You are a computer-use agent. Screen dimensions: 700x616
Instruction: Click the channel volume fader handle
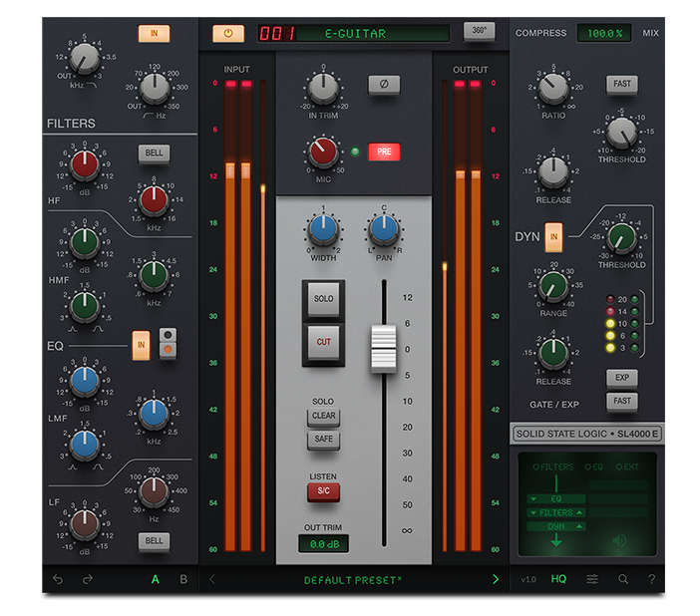coord(384,348)
